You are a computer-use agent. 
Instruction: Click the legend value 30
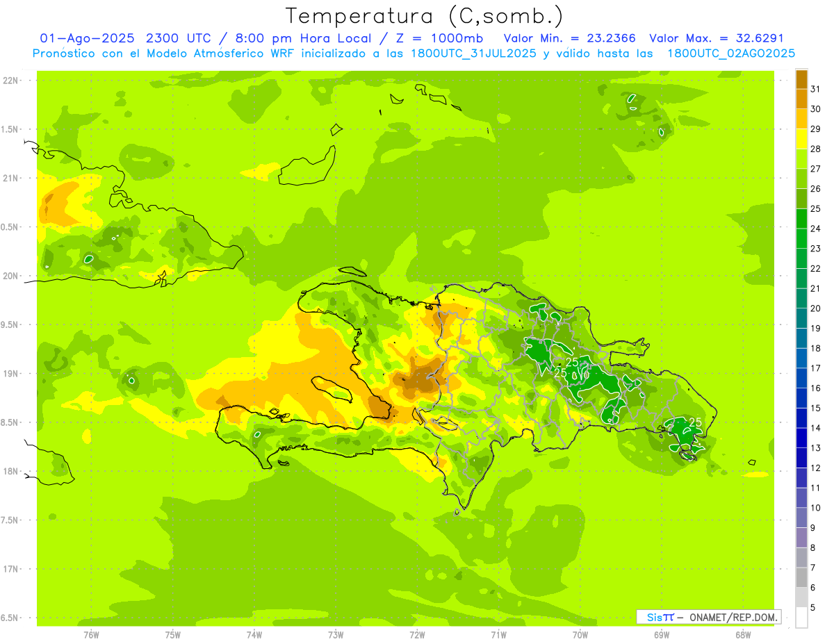pyautogui.click(x=816, y=109)
